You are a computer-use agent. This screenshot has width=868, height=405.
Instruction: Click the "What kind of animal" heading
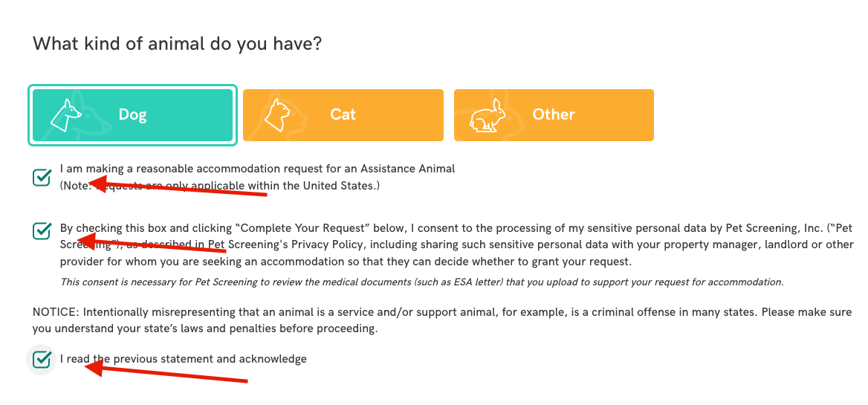pyautogui.click(x=177, y=44)
